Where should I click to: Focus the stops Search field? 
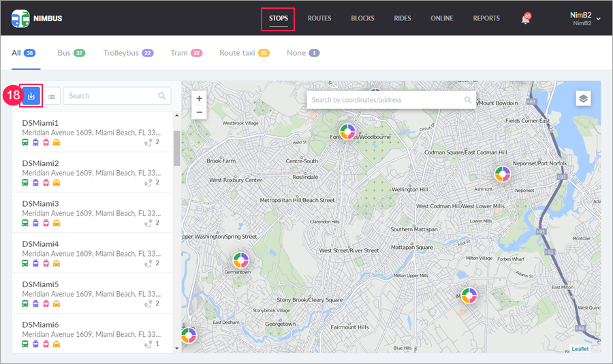coord(112,96)
